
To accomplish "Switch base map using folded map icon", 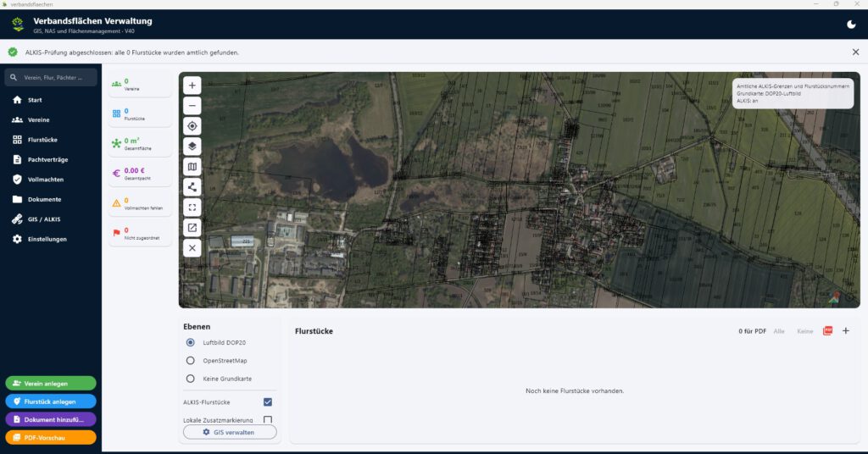I will pos(192,167).
